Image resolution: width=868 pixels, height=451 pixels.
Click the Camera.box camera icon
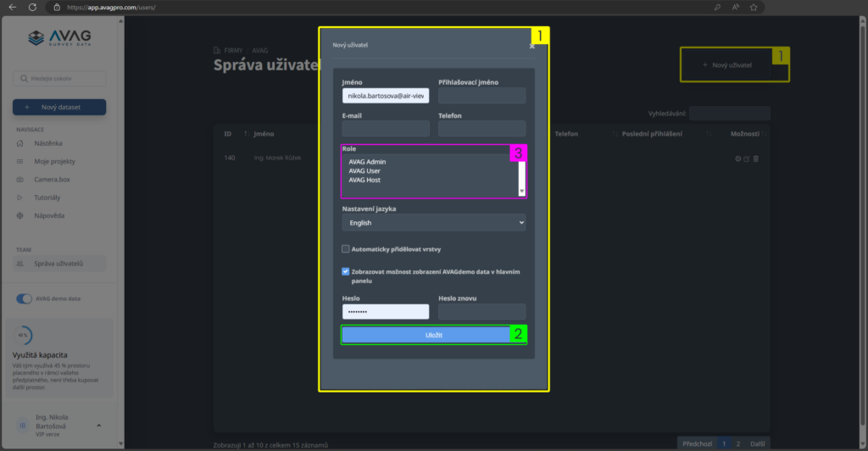[x=20, y=180]
